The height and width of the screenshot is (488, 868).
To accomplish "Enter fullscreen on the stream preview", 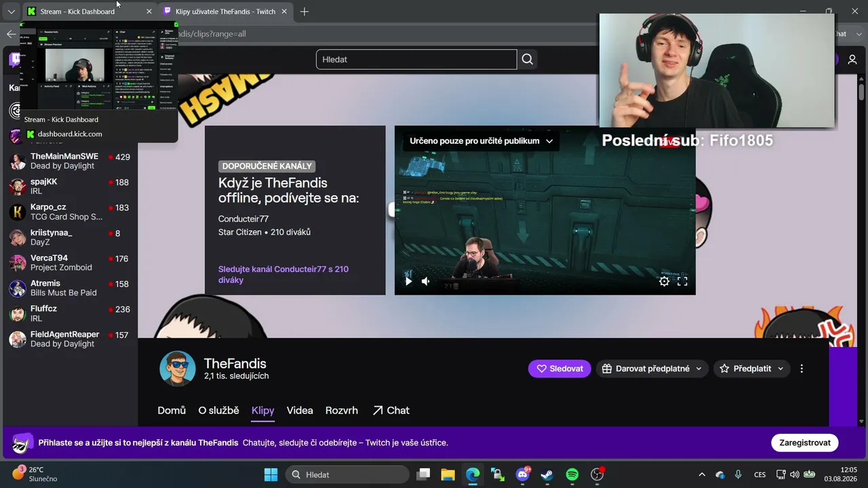I will click(682, 281).
